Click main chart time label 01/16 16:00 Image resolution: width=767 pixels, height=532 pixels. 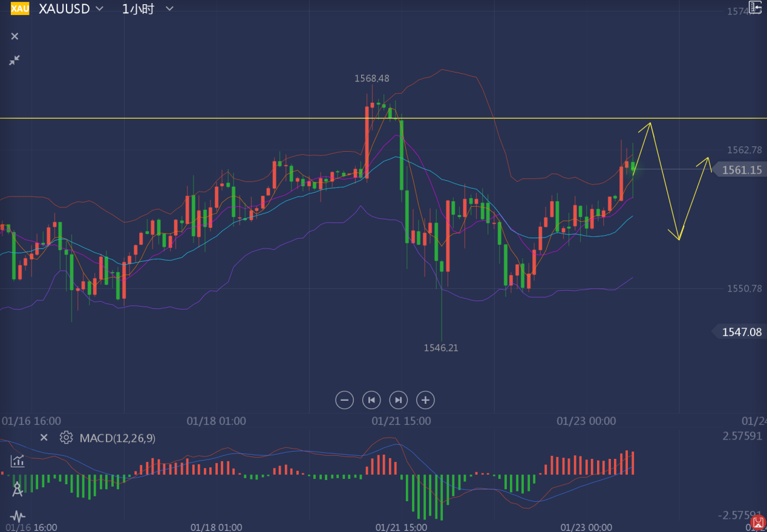click(x=31, y=421)
